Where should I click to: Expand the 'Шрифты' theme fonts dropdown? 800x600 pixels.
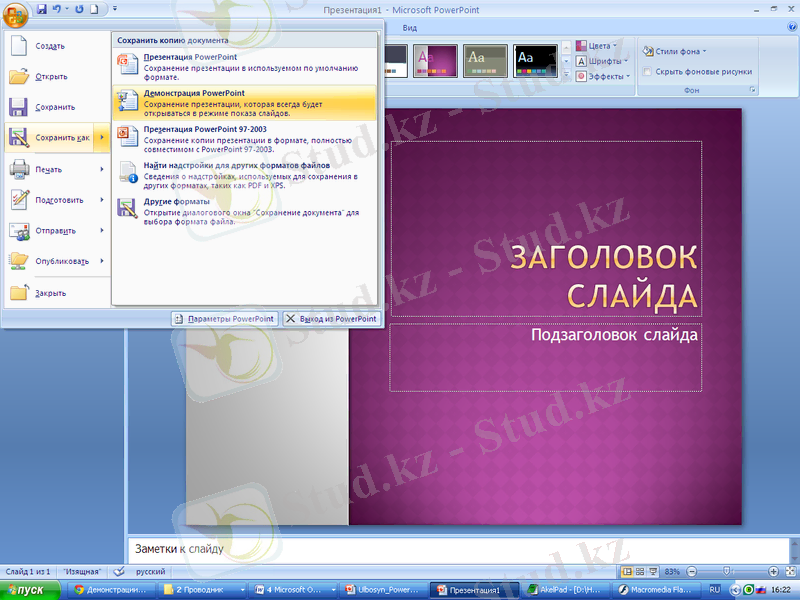point(604,61)
